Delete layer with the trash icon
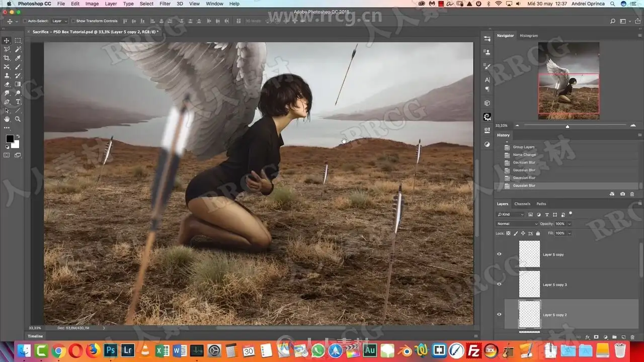 point(632,337)
